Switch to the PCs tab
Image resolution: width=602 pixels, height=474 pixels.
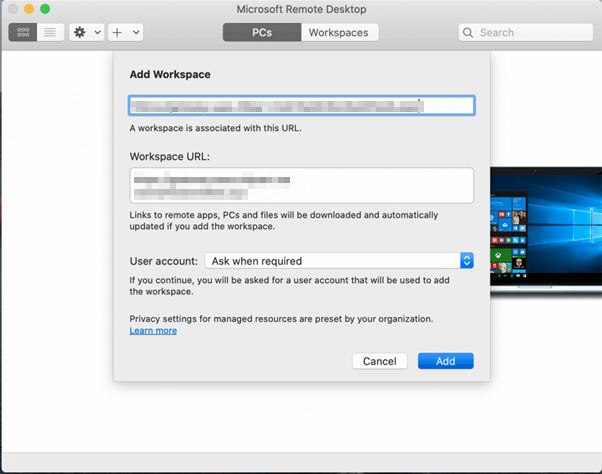(262, 32)
